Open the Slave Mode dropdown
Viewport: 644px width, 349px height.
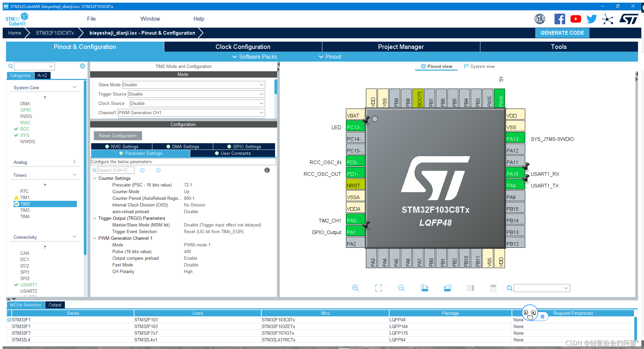(x=193, y=85)
